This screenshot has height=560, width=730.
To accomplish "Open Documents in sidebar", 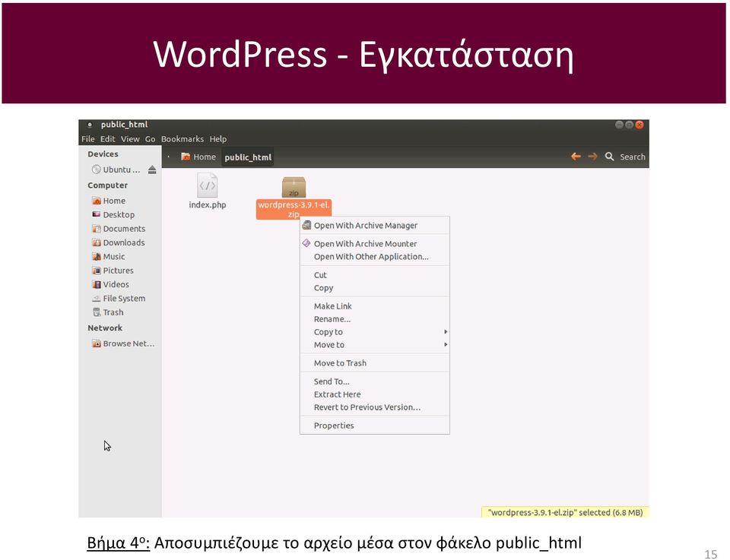I will pyautogui.click(x=123, y=229).
